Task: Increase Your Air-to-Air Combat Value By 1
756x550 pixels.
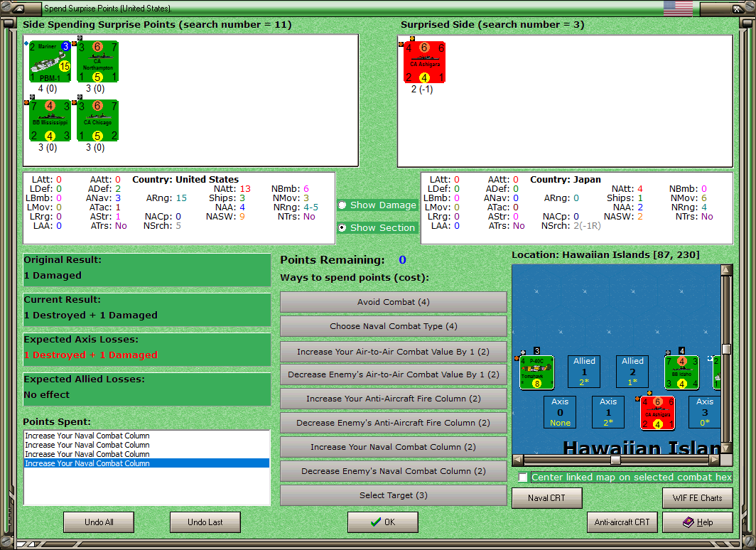Action: pyautogui.click(x=394, y=352)
